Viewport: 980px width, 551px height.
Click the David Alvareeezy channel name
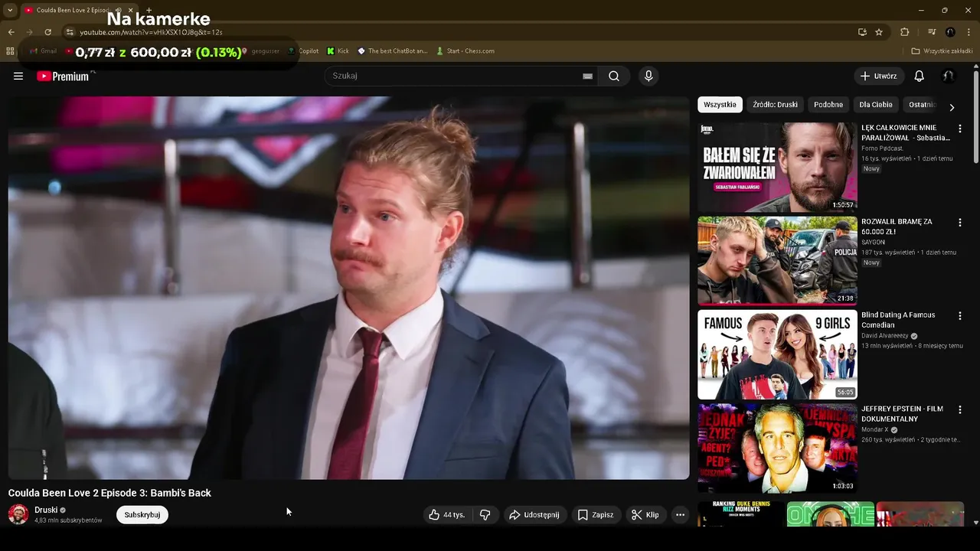coord(884,336)
